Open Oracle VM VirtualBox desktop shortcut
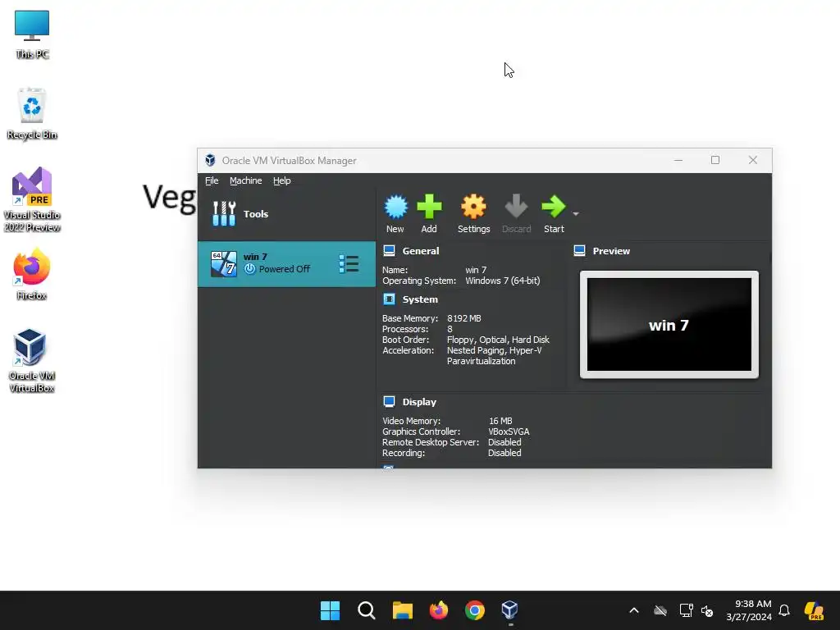The image size is (840, 630). [32, 361]
